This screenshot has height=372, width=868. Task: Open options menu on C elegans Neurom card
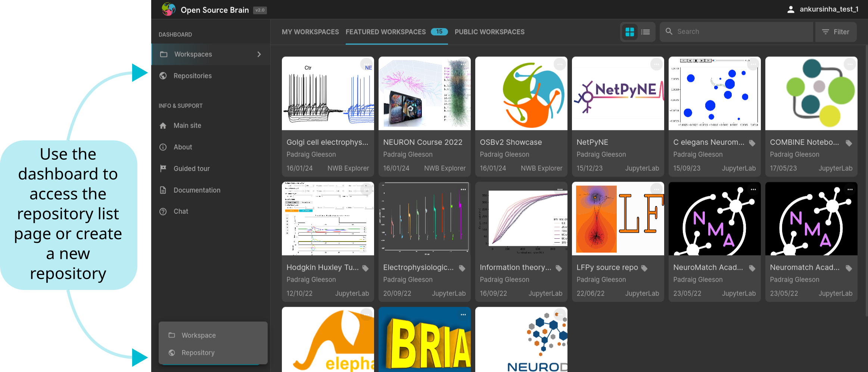coord(753,65)
